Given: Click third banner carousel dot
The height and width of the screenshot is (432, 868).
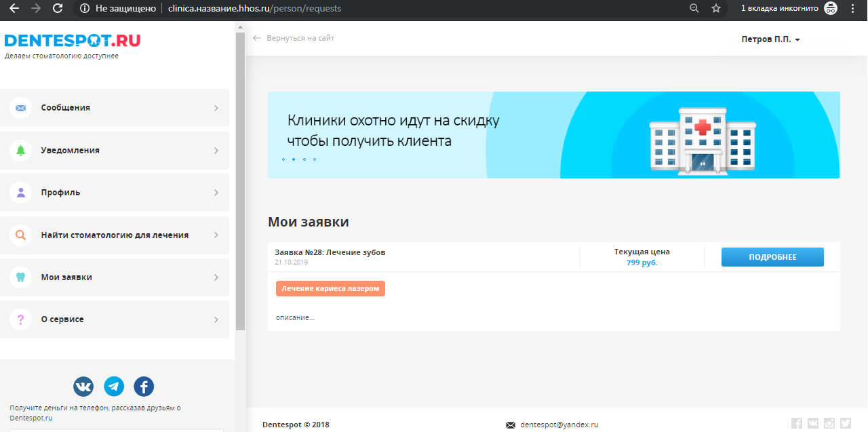Looking at the screenshot, I should 304,159.
